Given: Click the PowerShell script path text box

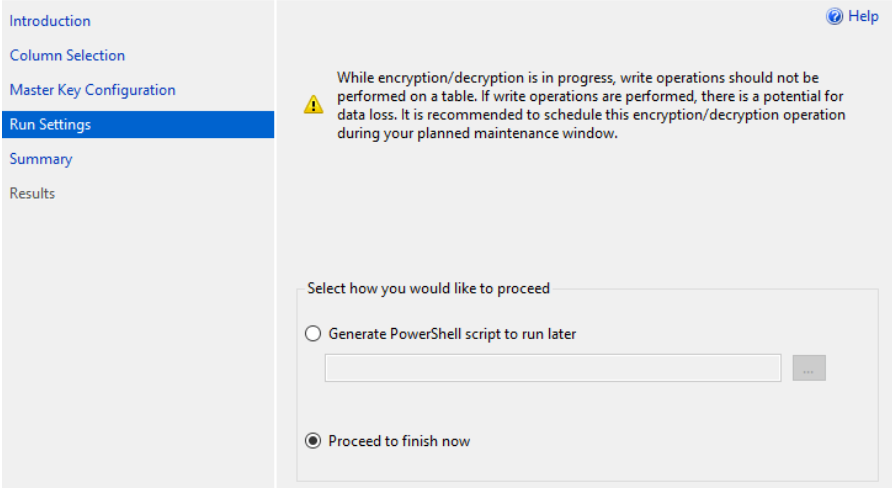Looking at the screenshot, I should click(x=553, y=368).
